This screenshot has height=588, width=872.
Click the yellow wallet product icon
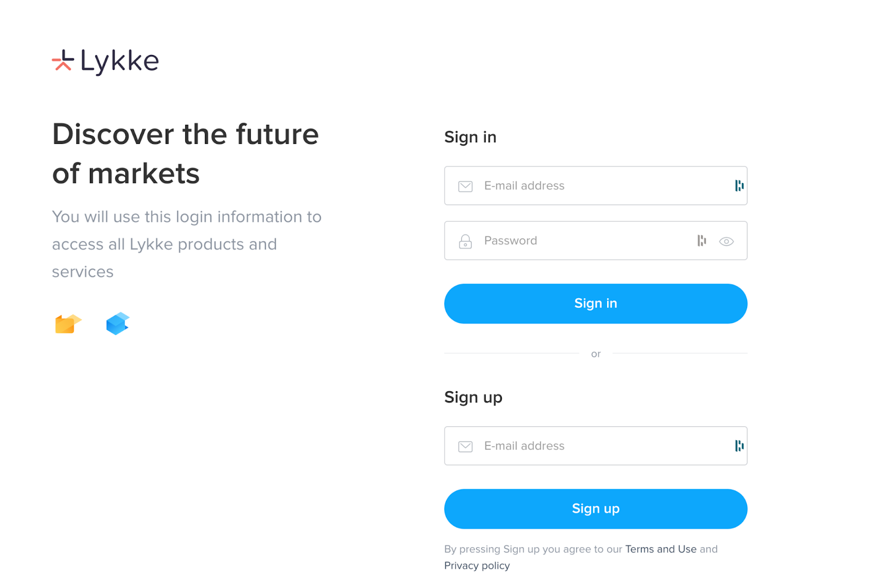pyautogui.click(x=68, y=324)
